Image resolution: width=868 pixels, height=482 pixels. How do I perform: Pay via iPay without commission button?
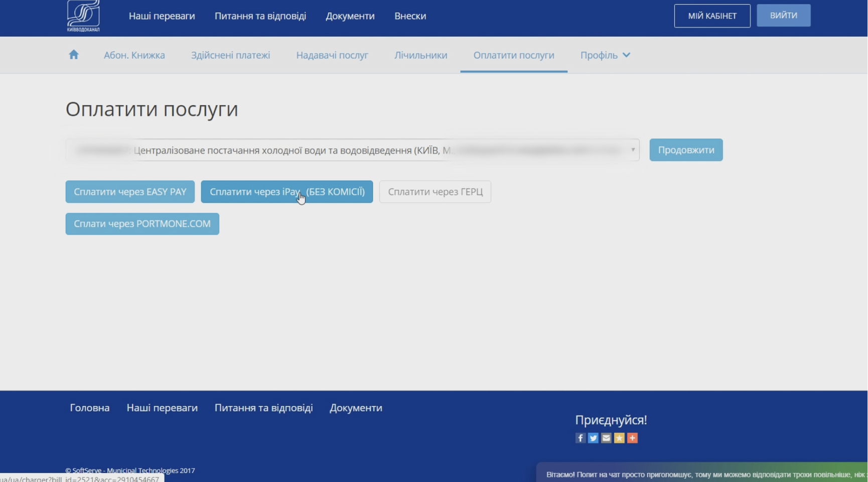[x=287, y=192]
